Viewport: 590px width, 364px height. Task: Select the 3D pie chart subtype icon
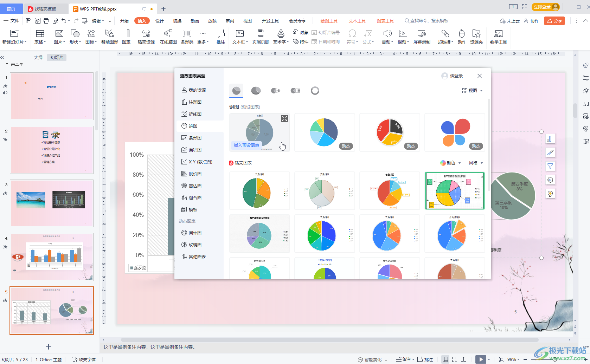click(x=256, y=91)
